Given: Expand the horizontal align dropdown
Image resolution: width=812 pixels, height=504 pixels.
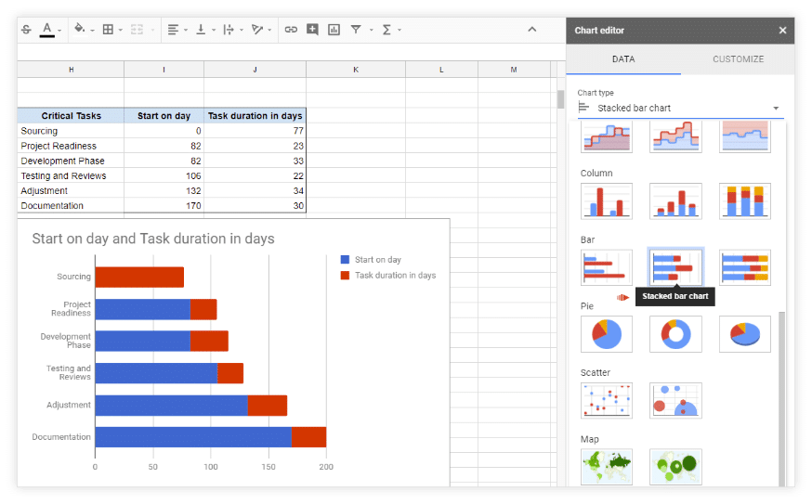Looking at the screenshot, I should coord(177,30).
